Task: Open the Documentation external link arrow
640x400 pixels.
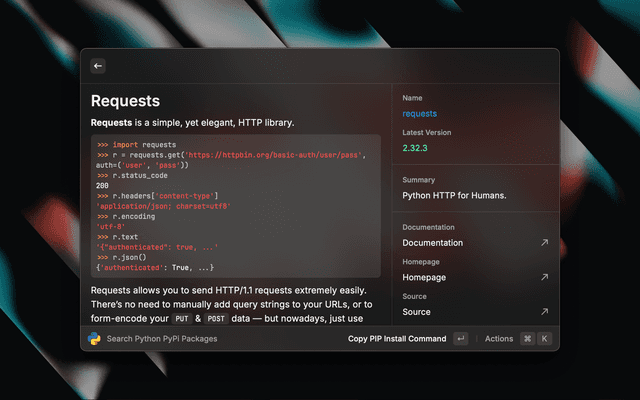Action: [x=544, y=242]
